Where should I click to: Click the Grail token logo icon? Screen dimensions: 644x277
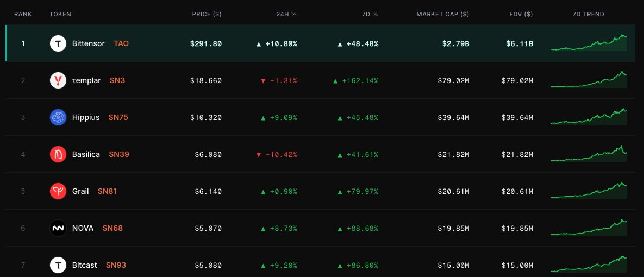pos(58,191)
